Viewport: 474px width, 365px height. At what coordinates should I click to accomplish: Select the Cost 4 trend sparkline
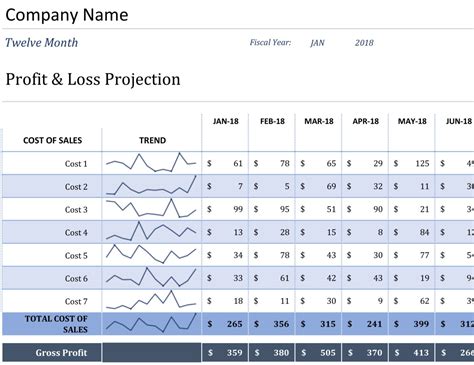151,231
